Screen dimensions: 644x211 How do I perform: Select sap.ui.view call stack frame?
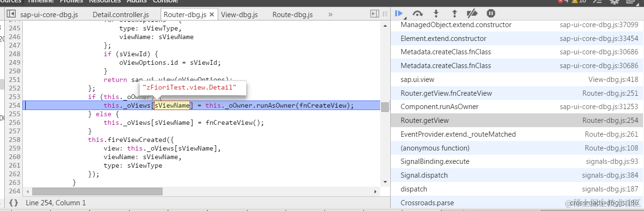tap(517, 80)
